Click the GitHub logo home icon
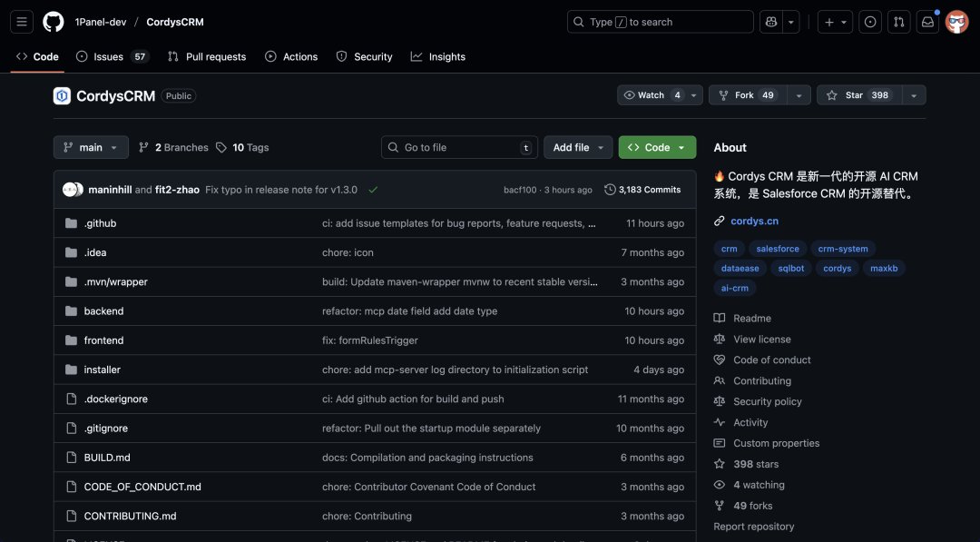Screen dimensions: 980x542 54,22
